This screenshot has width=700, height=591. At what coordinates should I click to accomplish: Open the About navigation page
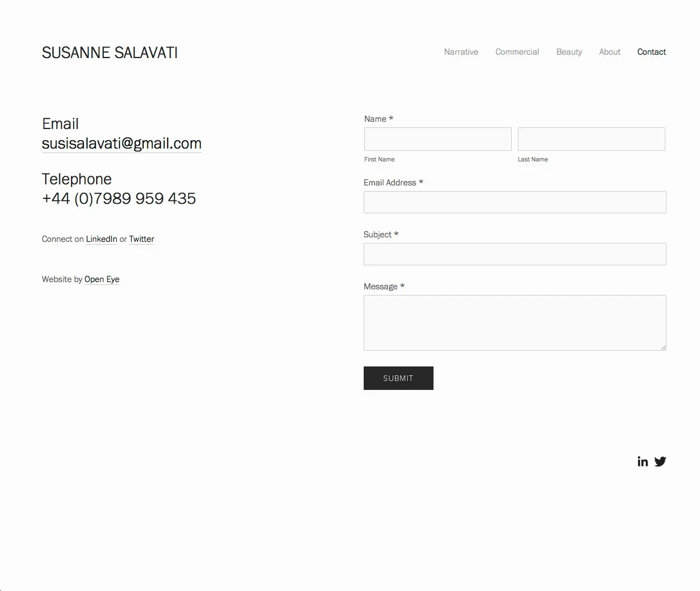(609, 51)
